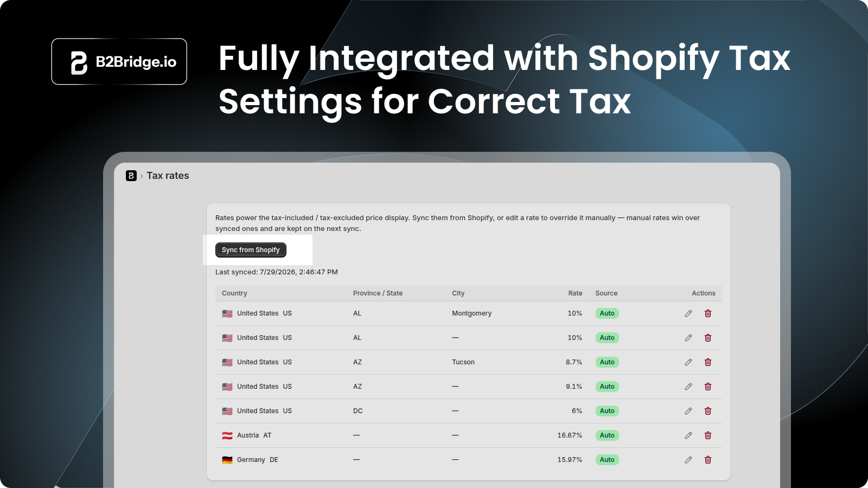Viewport: 868px width, 488px height.
Task: Click the Actions column header
Action: pos(704,293)
